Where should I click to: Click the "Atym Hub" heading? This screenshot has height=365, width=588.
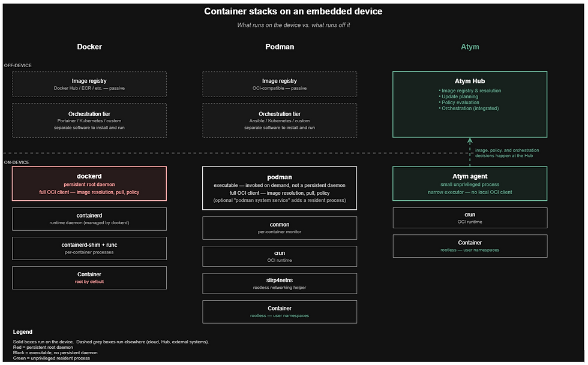(469, 81)
